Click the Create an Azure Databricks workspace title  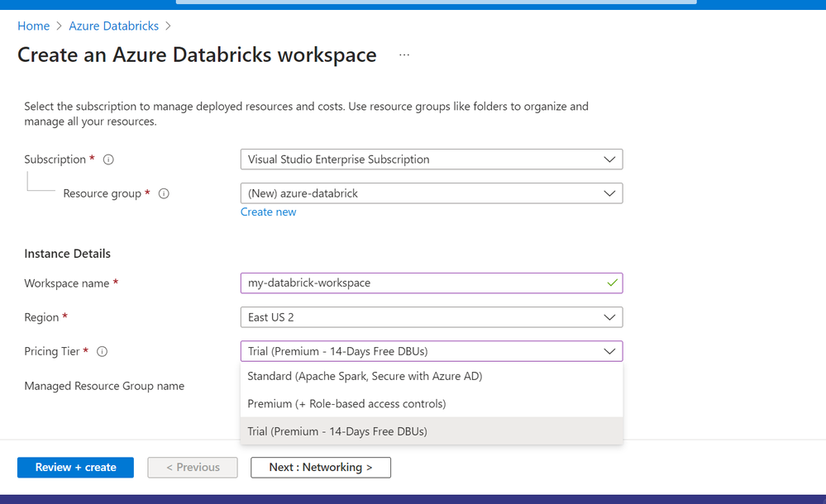[197, 55]
